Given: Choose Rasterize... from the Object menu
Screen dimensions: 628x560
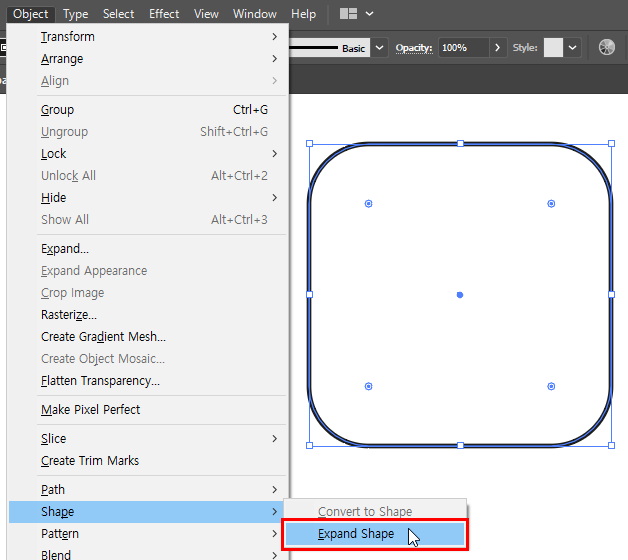Looking at the screenshot, I should (x=69, y=315).
